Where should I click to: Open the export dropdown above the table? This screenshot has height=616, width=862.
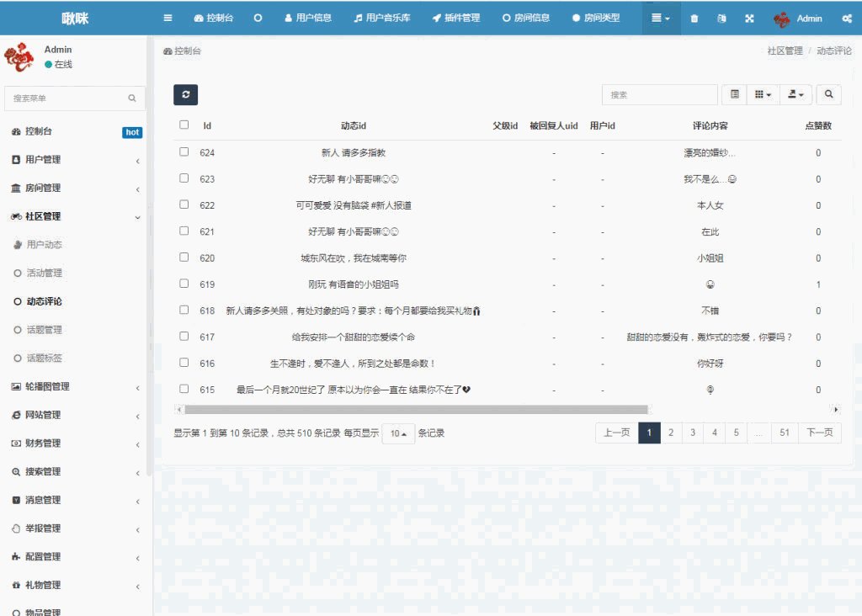(x=795, y=94)
